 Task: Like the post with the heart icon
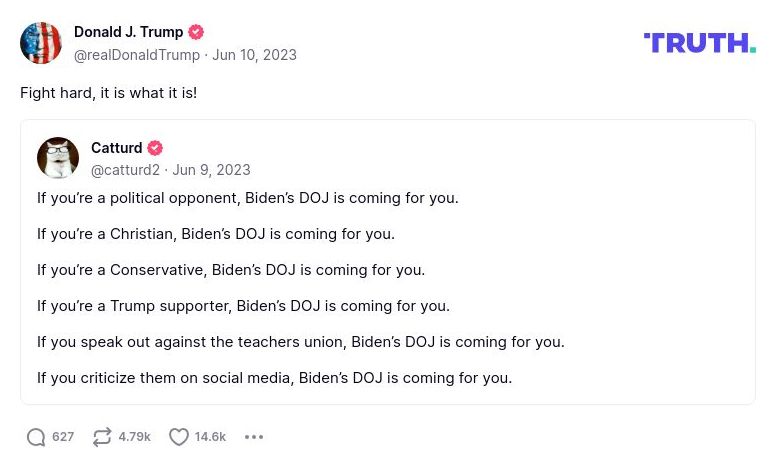point(179,437)
